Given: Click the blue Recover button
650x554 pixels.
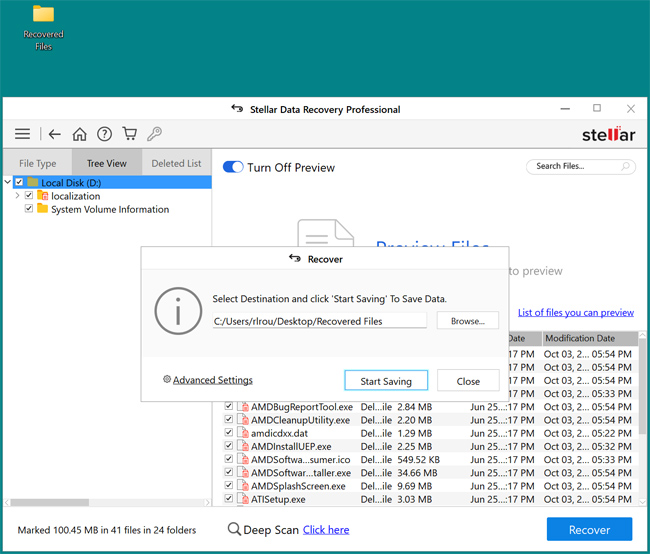Looking at the screenshot, I should (589, 529).
